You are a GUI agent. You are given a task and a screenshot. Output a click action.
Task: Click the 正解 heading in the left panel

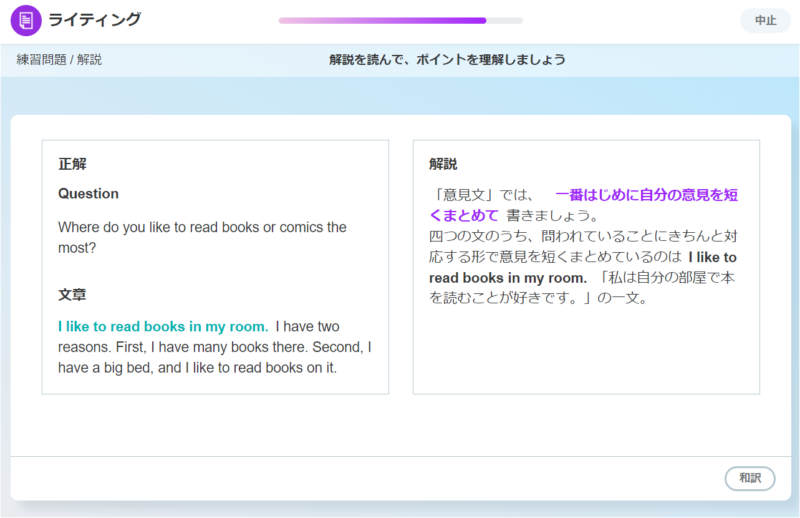(72, 164)
